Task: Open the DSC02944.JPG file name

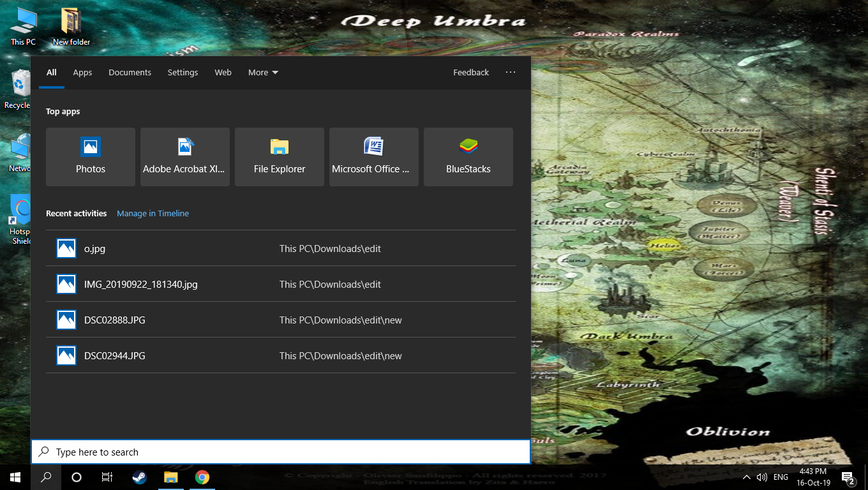Action: [x=115, y=355]
